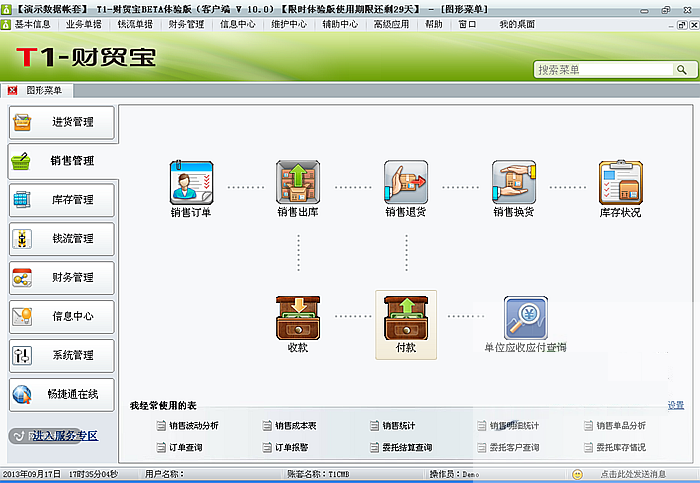Open the 钱流单据 menu
Viewport: 700px width, 483px height.
point(135,24)
